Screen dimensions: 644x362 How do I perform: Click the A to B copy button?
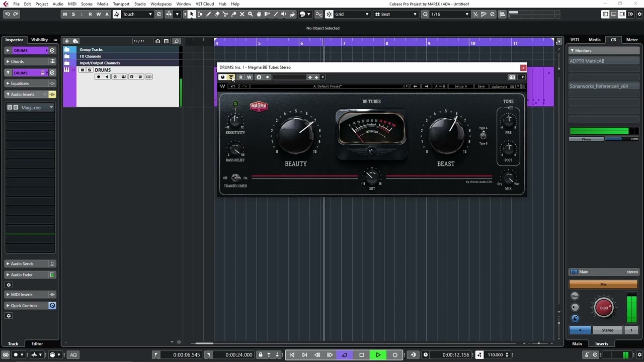pyautogui.click(x=440, y=86)
